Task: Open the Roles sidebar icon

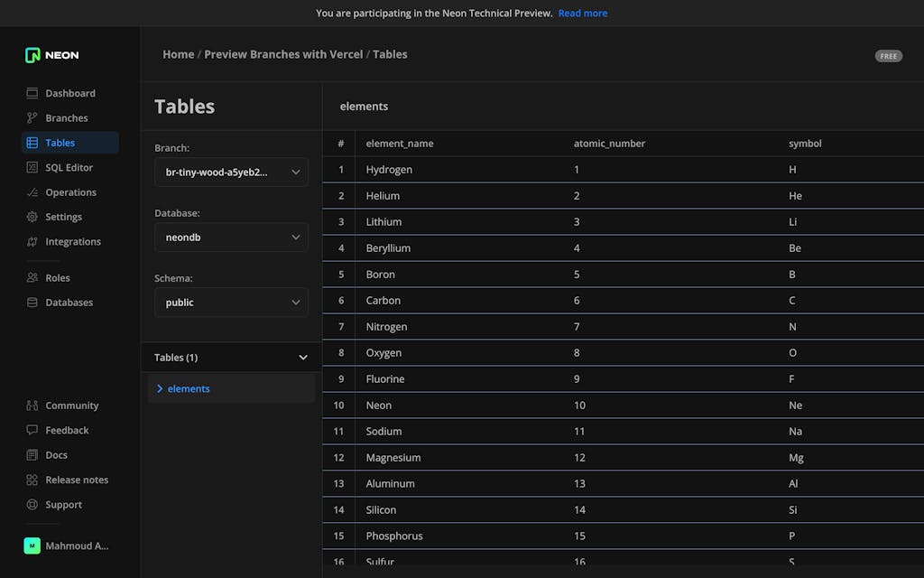Action: point(32,278)
